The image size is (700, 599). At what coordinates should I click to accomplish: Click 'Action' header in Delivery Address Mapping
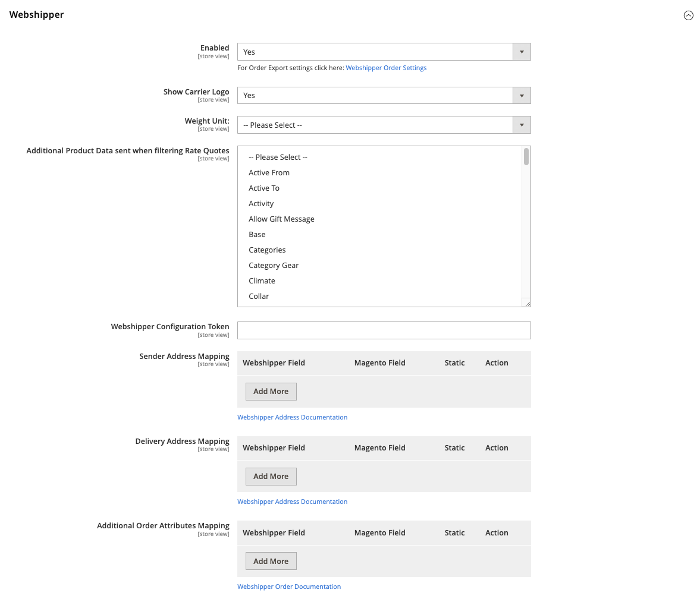(497, 448)
